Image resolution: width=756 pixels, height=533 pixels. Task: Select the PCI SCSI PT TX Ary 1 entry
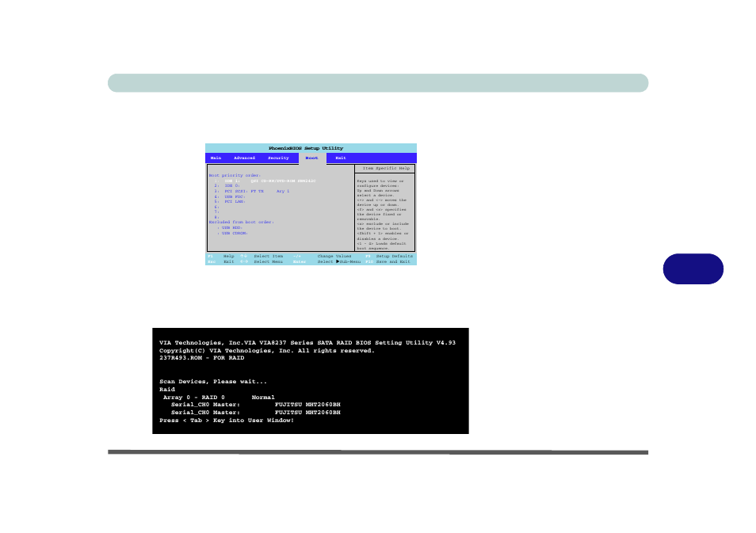254,190
